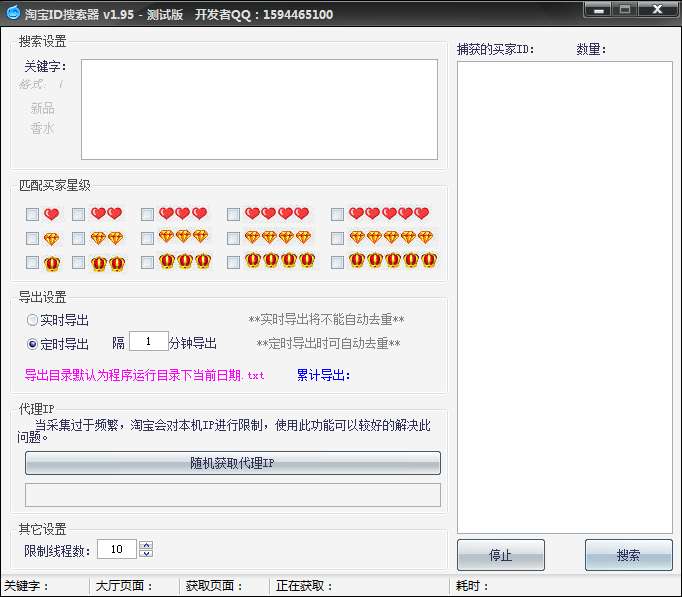This screenshot has height=597, width=682.
Task: Check the four-hearts buyer level box
Action: (234, 214)
